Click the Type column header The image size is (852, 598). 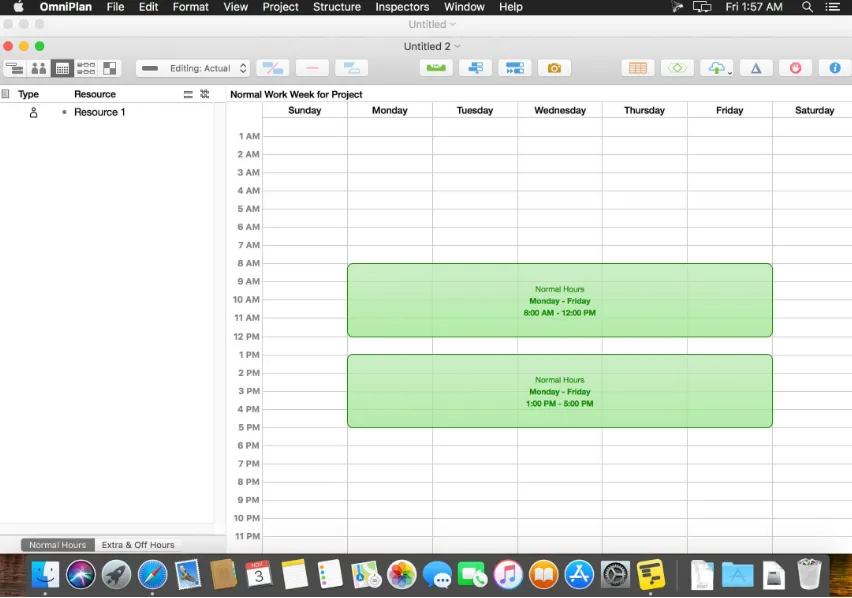(x=28, y=94)
